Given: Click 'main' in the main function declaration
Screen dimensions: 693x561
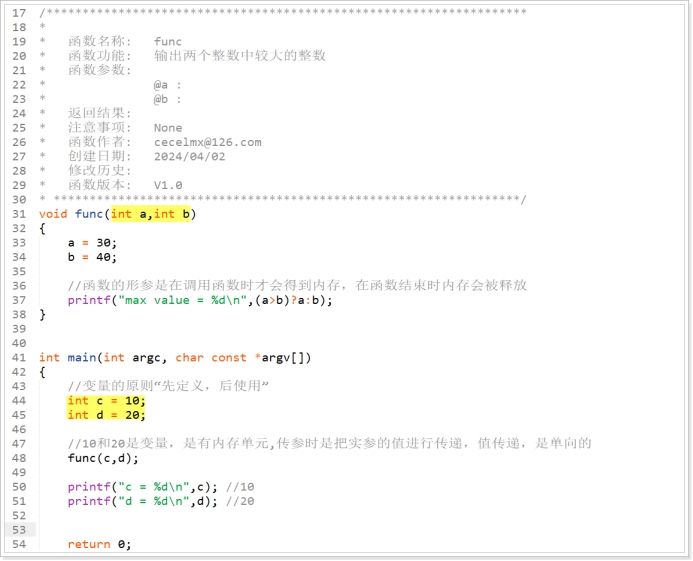Looking at the screenshot, I should point(82,358).
